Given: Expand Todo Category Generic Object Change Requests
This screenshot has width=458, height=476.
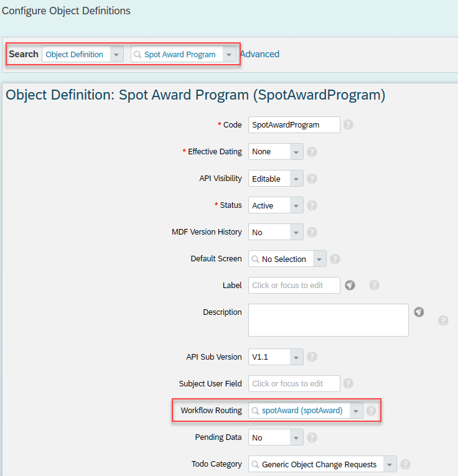Looking at the screenshot, I should pyautogui.click(x=390, y=464).
